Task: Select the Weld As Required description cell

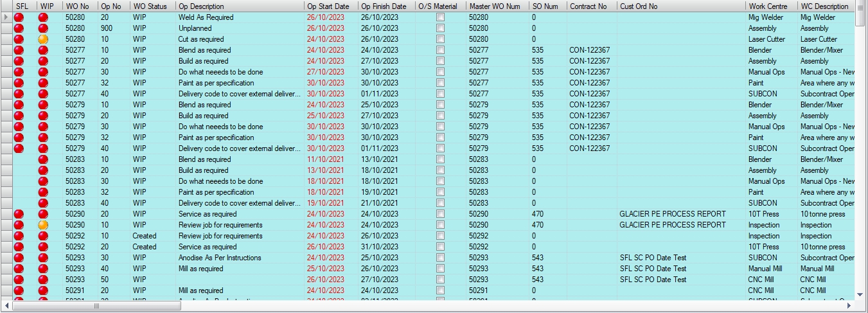Action: 206,17
